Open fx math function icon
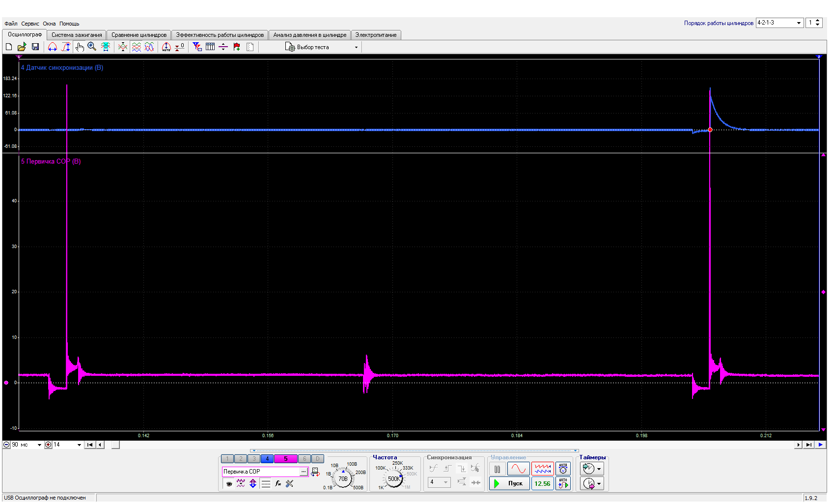Viewport: 833px width, 504px height. point(278,484)
